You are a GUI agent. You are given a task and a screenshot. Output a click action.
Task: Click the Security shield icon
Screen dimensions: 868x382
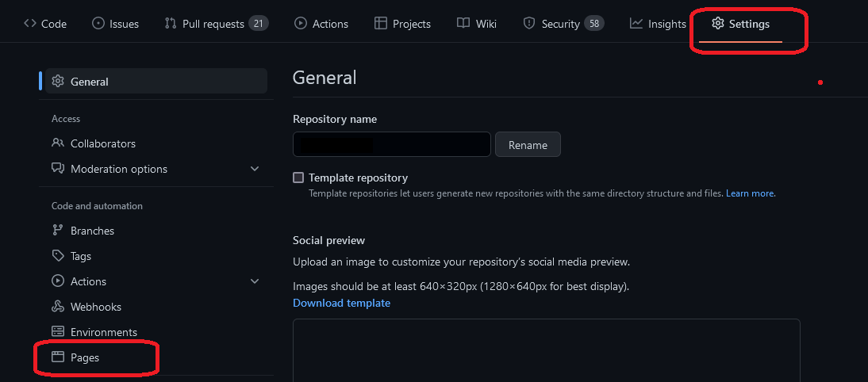529,24
